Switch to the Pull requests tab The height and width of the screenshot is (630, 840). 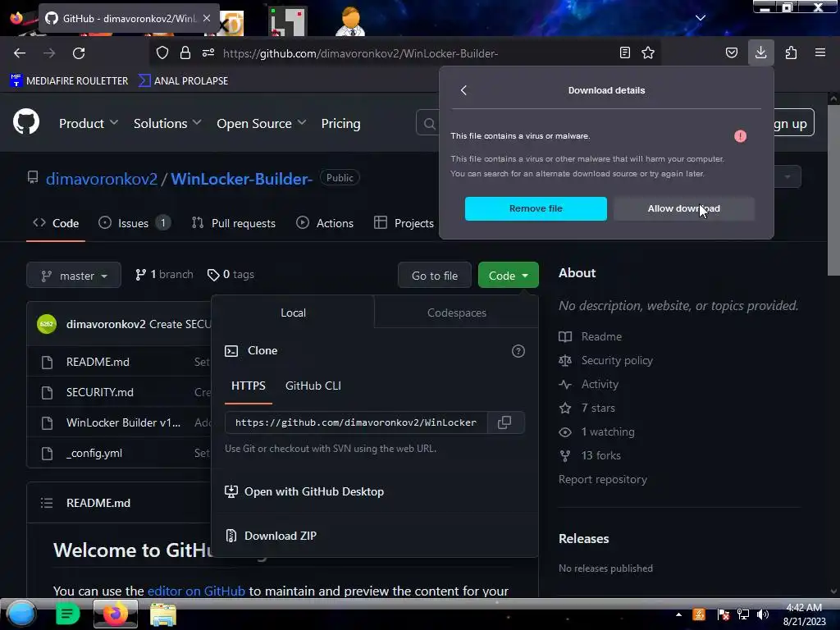234,223
